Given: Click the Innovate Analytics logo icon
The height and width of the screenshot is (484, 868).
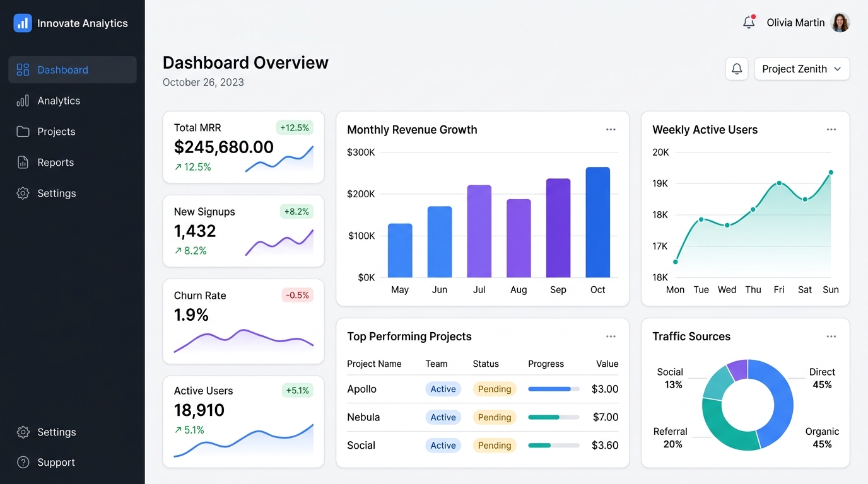Looking at the screenshot, I should (x=23, y=23).
